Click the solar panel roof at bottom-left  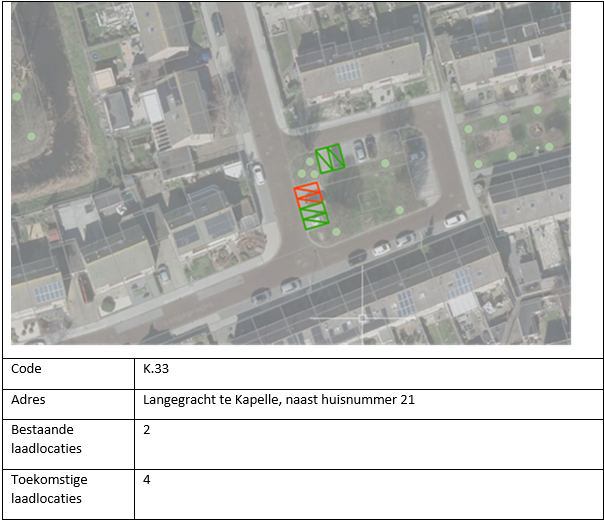45,292
